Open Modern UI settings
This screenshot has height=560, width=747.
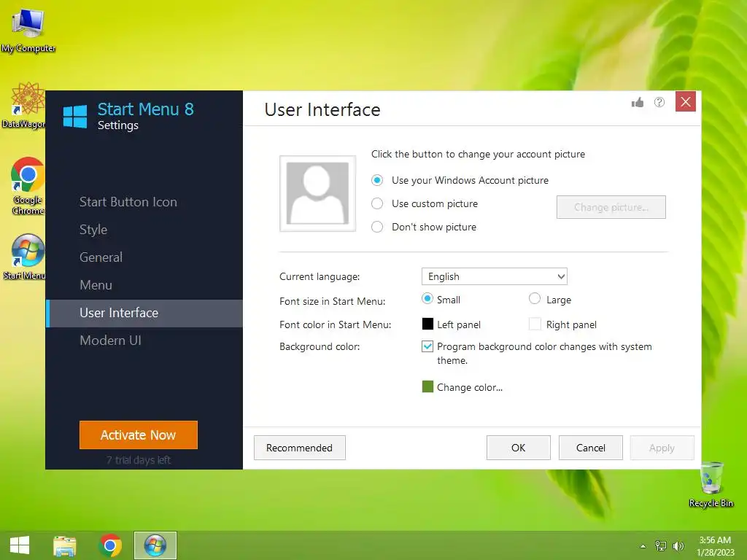[111, 341]
